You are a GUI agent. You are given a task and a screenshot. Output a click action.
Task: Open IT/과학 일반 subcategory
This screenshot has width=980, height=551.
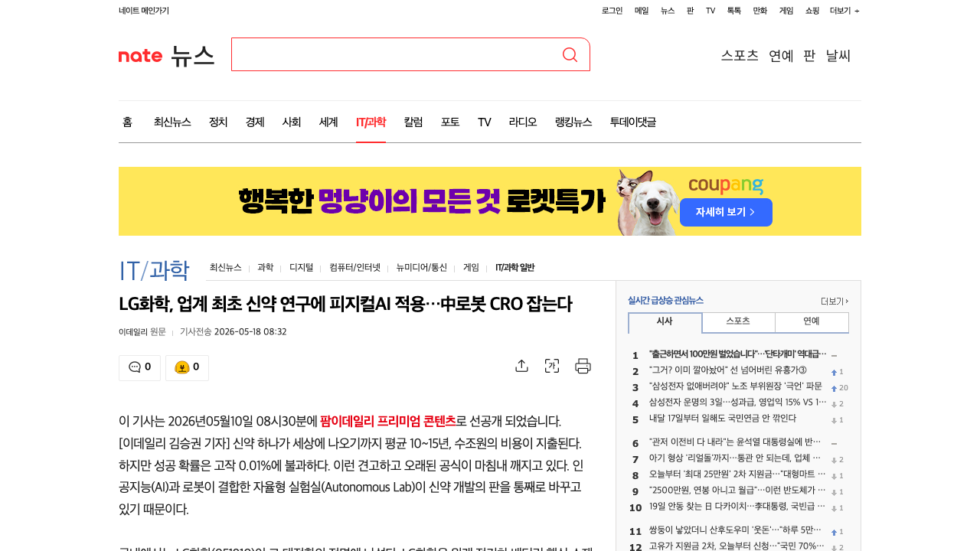click(x=514, y=268)
